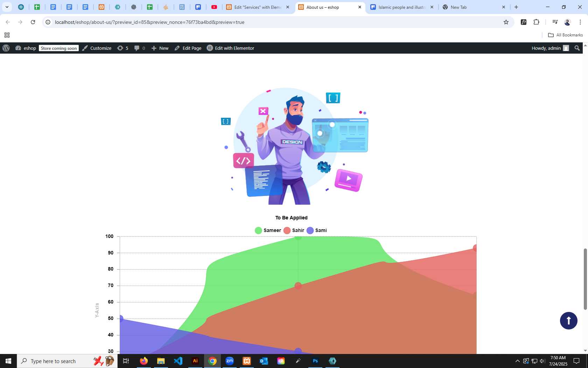Go back to previous page
The width and height of the screenshot is (588, 368).
click(x=8, y=22)
